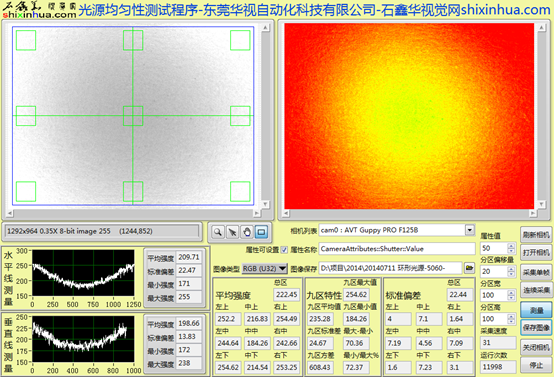Click the 属性名称 Shutter::Value text field

[x=397, y=249]
